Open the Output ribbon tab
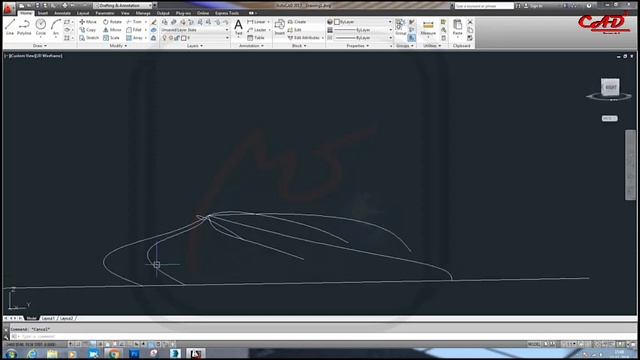This screenshot has height=360, width=640. (163, 13)
